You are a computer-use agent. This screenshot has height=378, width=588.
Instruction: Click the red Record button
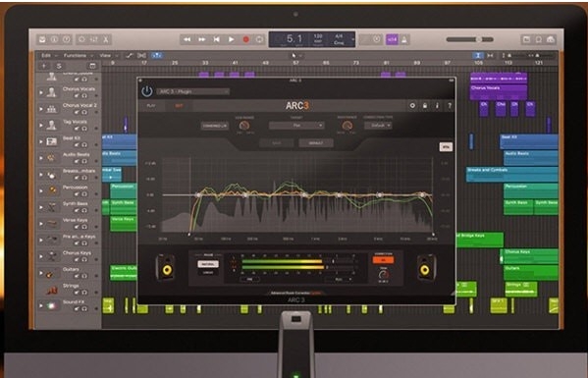pos(246,39)
